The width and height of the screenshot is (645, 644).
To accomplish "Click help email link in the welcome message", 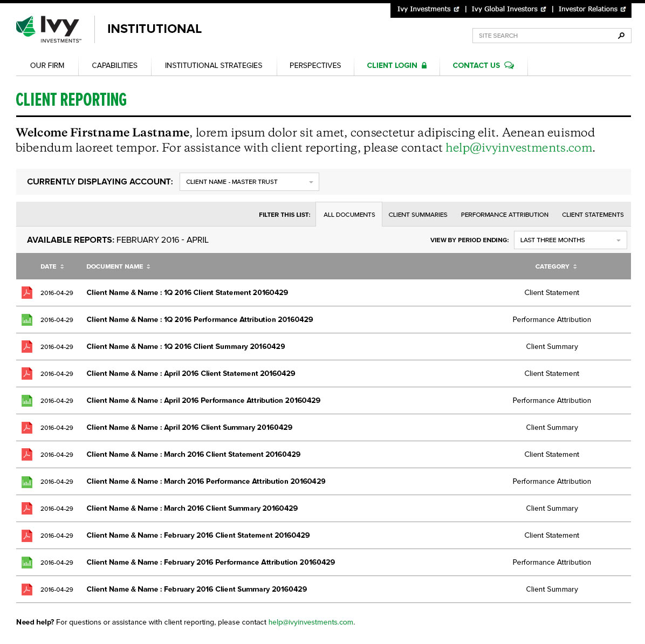I will pyautogui.click(x=519, y=148).
